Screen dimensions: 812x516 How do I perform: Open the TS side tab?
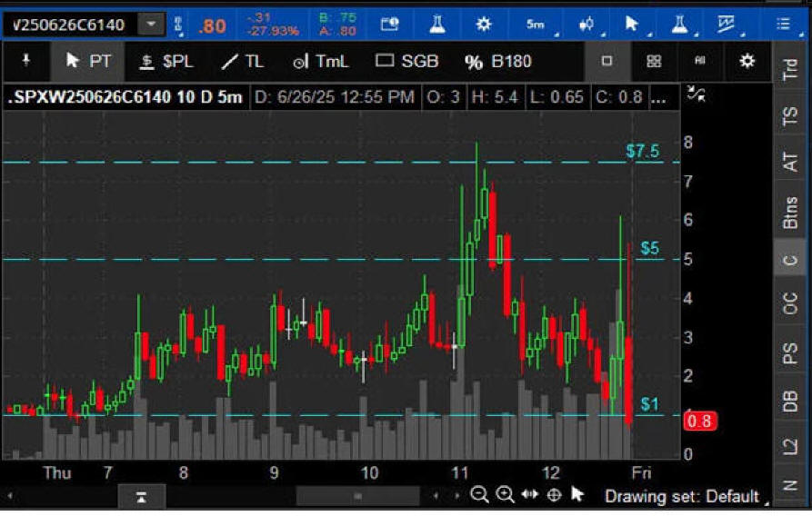790,116
